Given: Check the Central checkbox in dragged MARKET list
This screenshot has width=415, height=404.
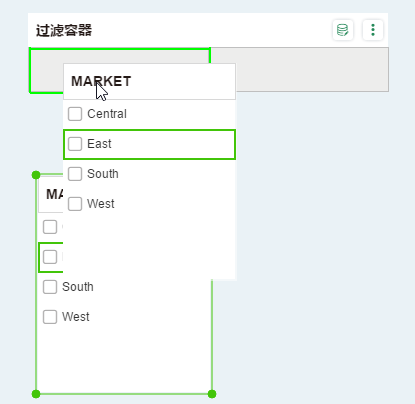Looking at the screenshot, I should pyautogui.click(x=75, y=114).
